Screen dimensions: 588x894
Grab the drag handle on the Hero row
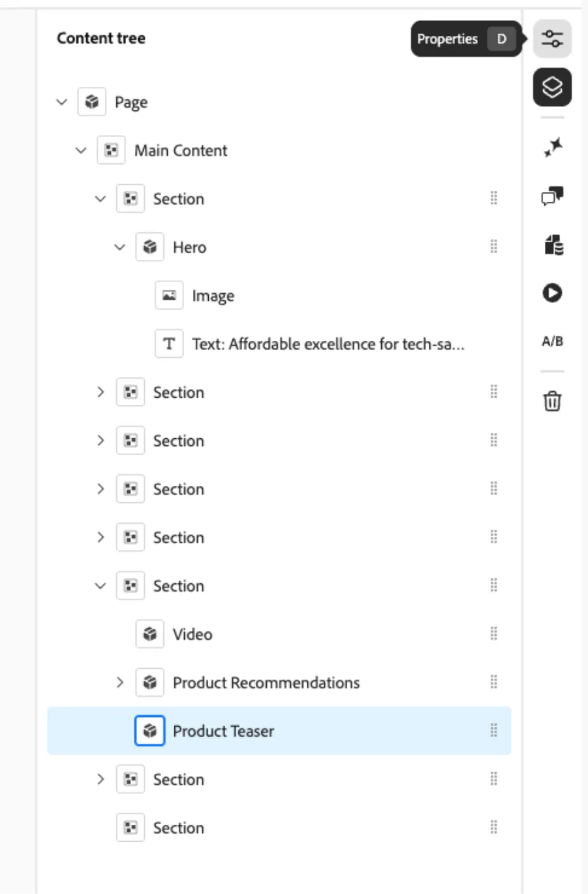tap(494, 246)
